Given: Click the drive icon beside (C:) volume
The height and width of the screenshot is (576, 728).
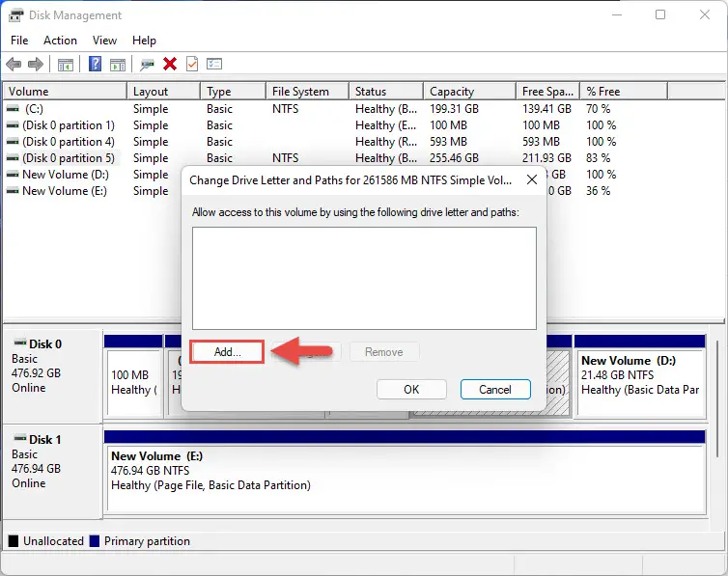Looking at the screenshot, I should 13,109.
